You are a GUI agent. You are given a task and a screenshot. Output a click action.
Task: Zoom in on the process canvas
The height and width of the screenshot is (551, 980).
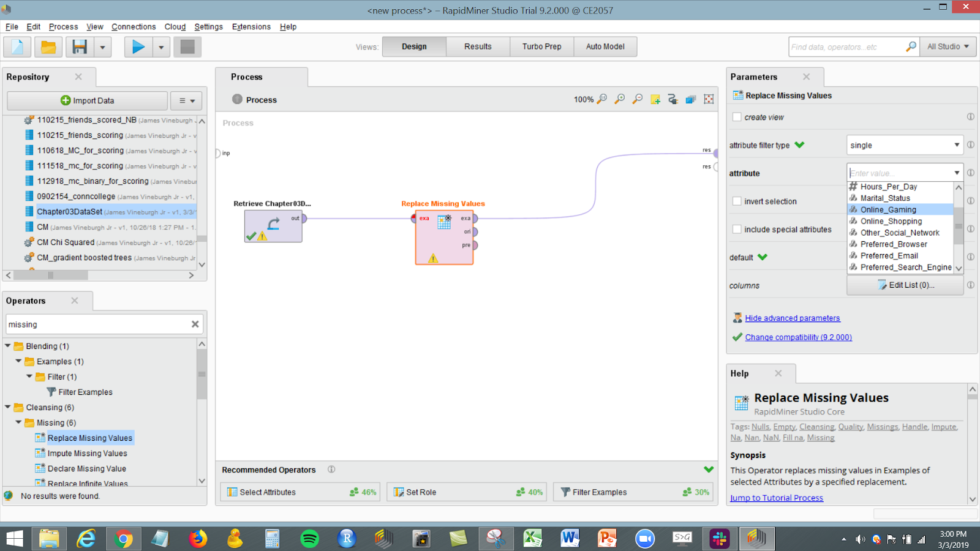tap(620, 99)
